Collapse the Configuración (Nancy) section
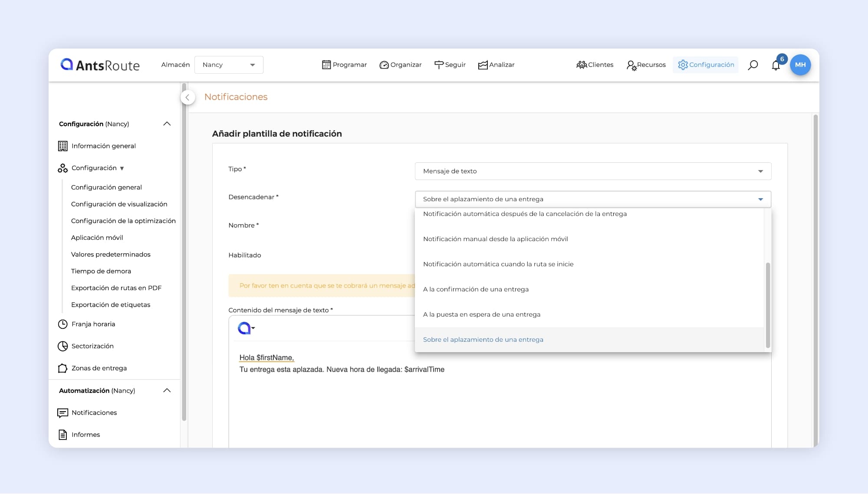Image resolution: width=868 pixels, height=494 pixels. tap(167, 124)
